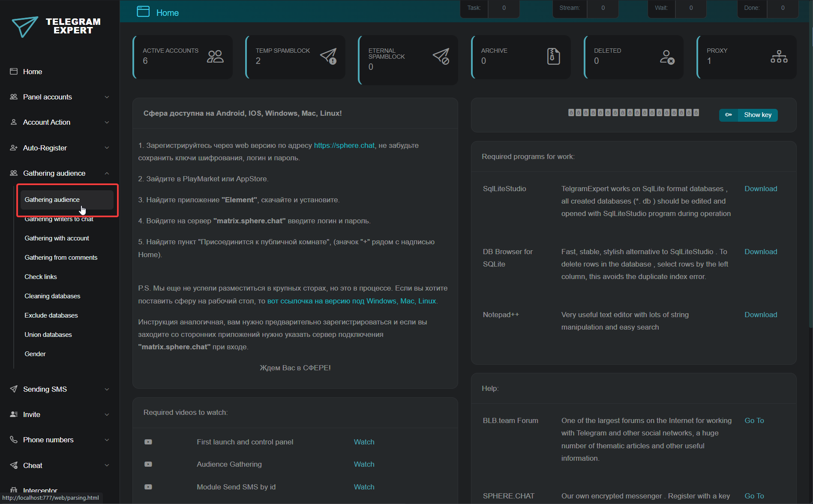Image resolution: width=813 pixels, height=504 pixels.
Task: Go to BLB.team Forum
Action: tap(754, 420)
